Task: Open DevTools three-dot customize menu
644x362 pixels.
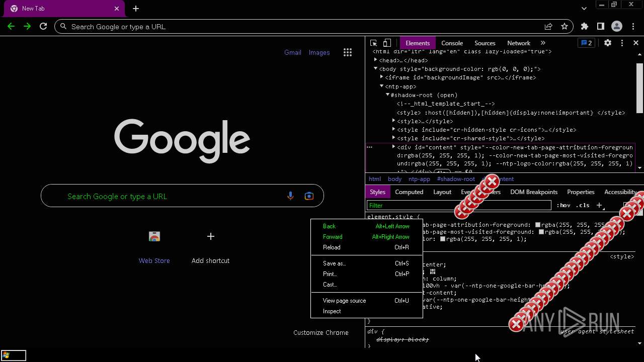Action: [x=622, y=43]
